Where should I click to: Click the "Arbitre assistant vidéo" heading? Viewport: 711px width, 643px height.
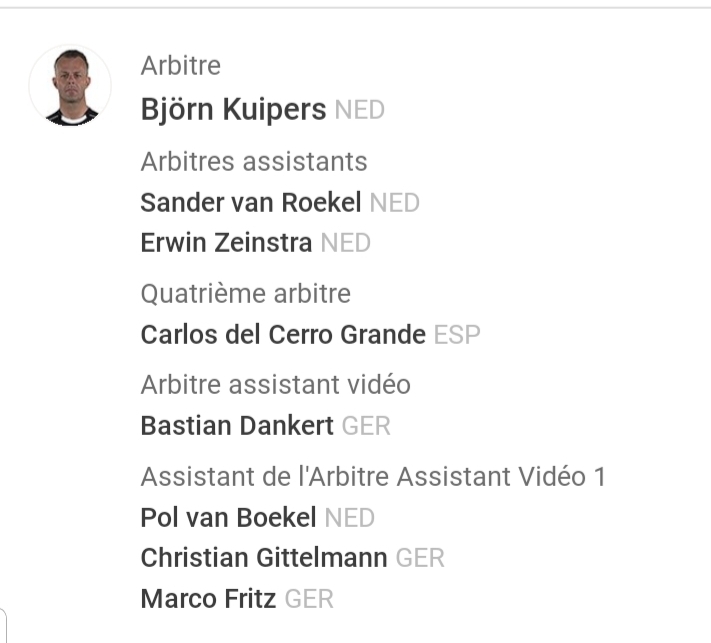(x=276, y=385)
